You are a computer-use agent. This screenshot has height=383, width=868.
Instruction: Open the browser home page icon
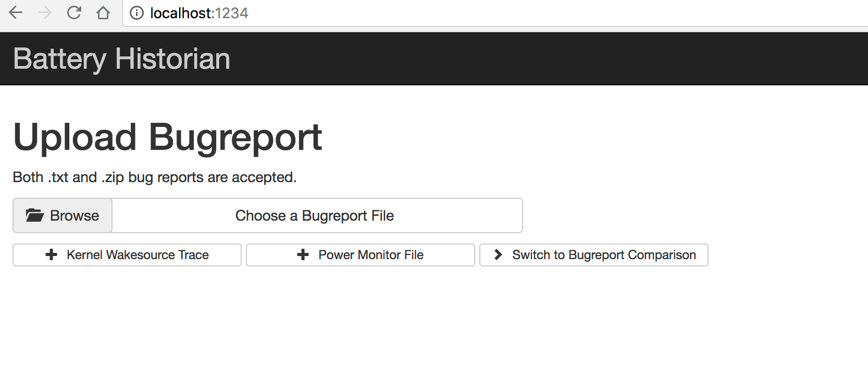click(103, 12)
